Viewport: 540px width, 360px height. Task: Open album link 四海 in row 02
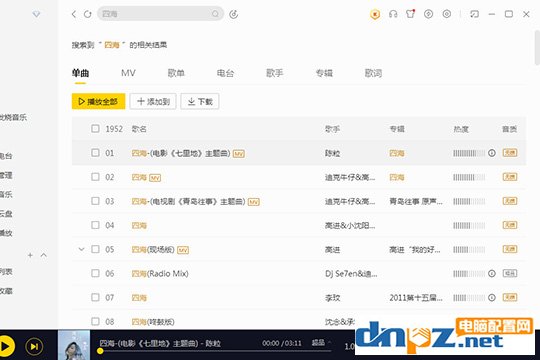click(397, 177)
